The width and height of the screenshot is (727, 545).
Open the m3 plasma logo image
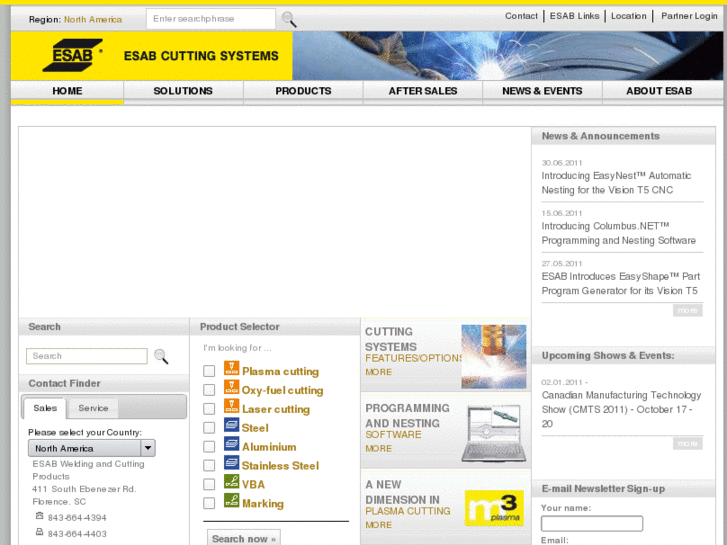tap(494, 508)
